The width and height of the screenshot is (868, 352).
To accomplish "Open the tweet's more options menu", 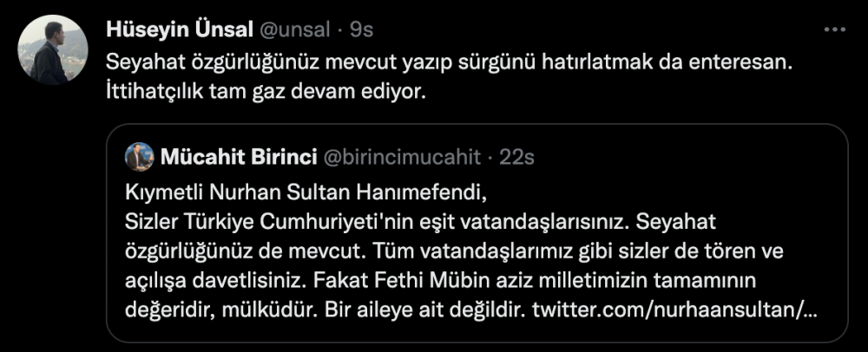I will (833, 29).
